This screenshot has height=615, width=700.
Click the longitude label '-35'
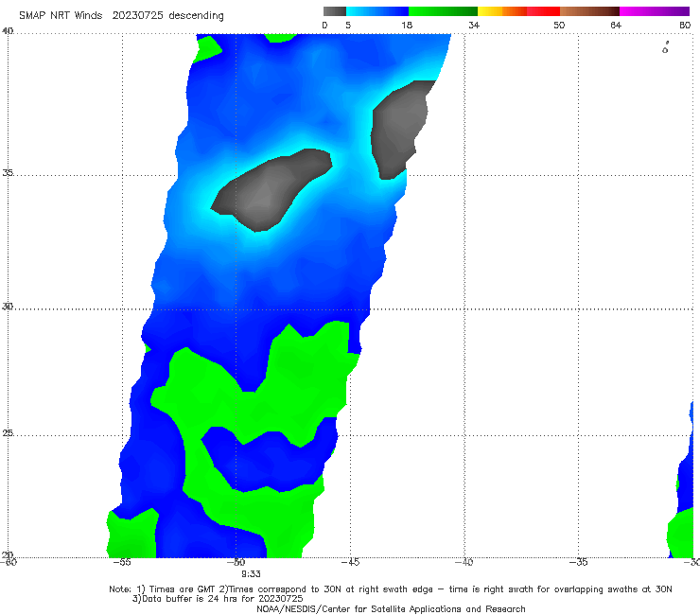(x=579, y=562)
